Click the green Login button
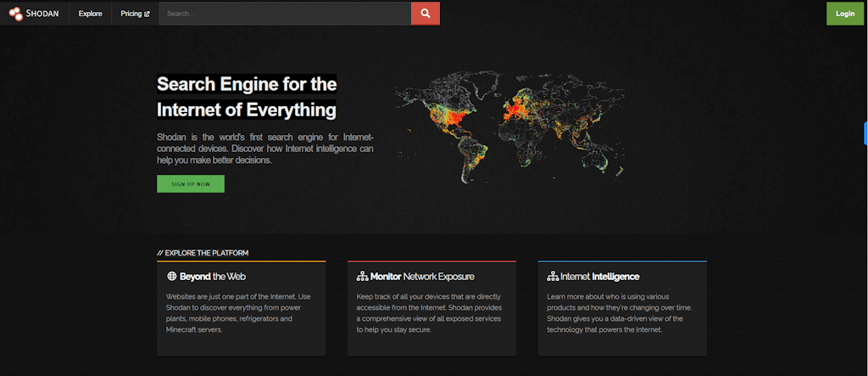This screenshot has height=376, width=868. [x=845, y=14]
